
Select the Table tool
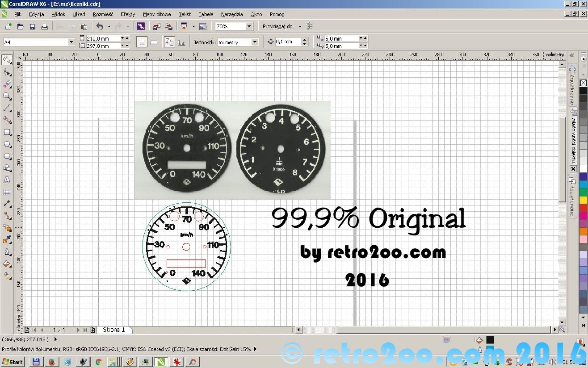(x=7, y=192)
